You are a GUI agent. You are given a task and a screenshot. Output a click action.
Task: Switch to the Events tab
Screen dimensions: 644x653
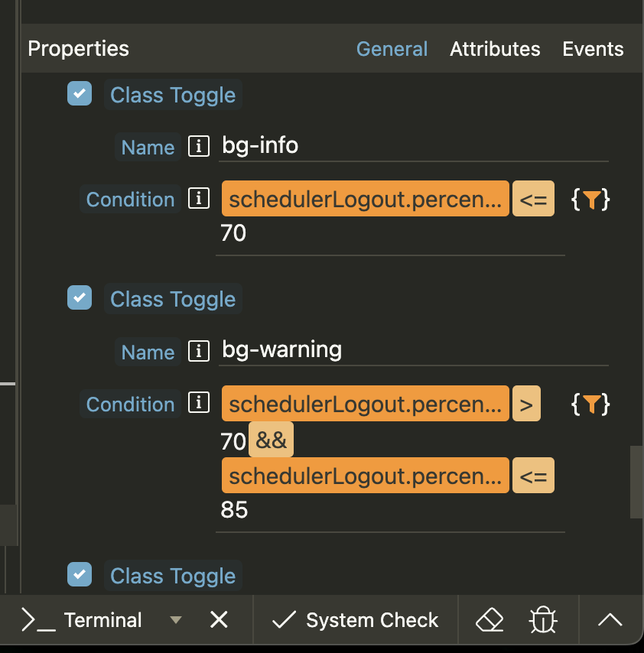(593, 49)
